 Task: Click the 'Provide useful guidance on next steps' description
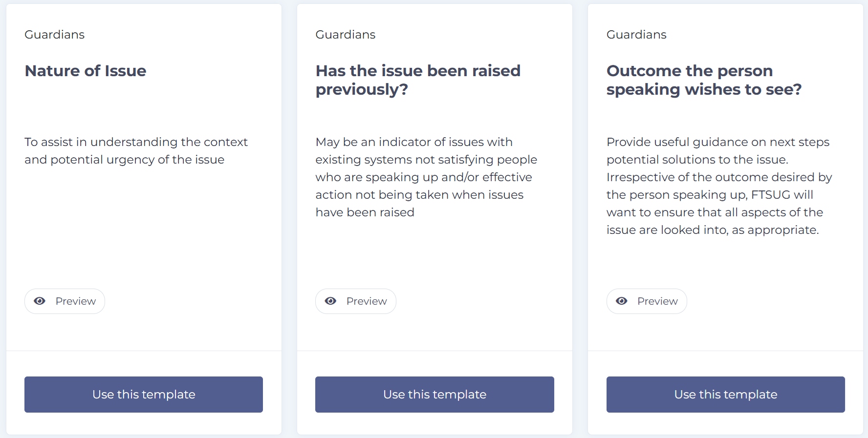pyautogui.click(x=719, y=186)
